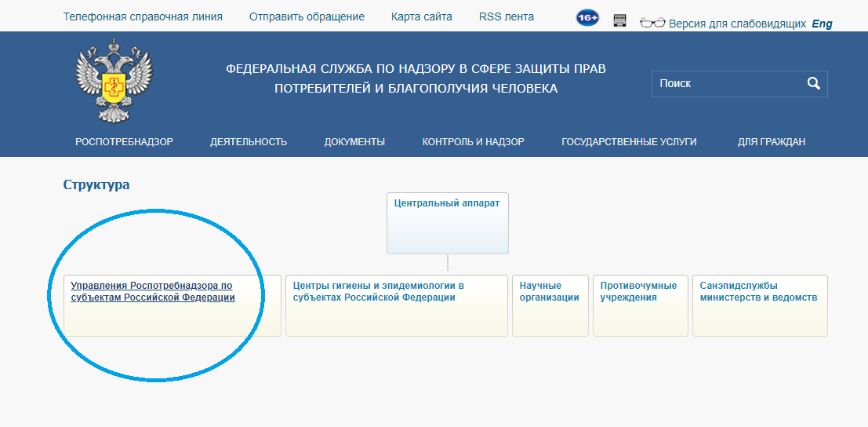Open Центры гигиены и эпидемиологии link
The width and height of the screenshot is (868, 427).
[x=378, y=292]
